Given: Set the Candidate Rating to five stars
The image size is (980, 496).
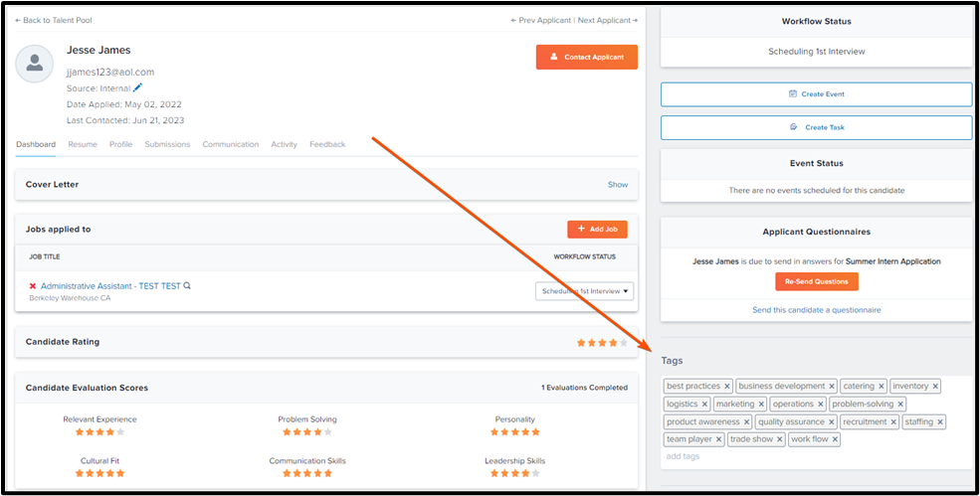Looking at the screenshot, I should tap(624, 343).
